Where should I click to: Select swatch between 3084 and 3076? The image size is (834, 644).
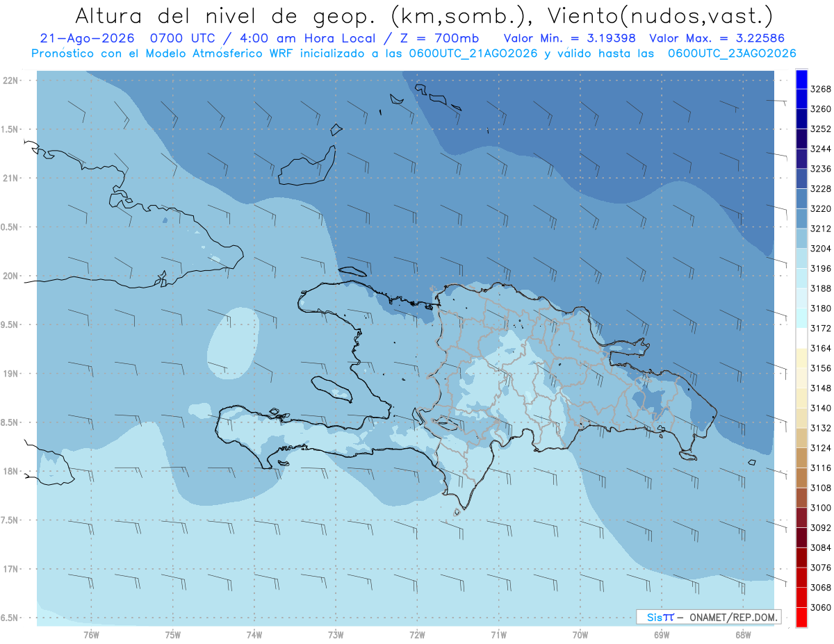(801, 557)
